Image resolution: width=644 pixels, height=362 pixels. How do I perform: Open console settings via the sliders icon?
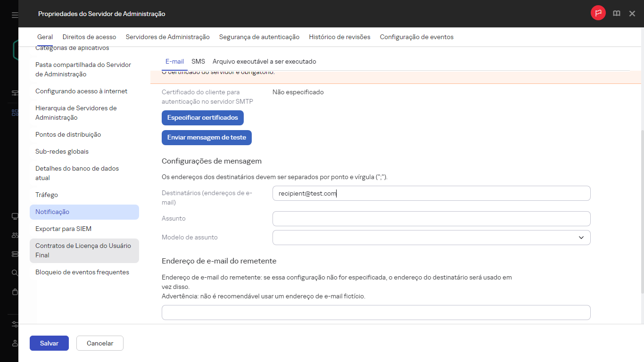[x=14, y=324]
